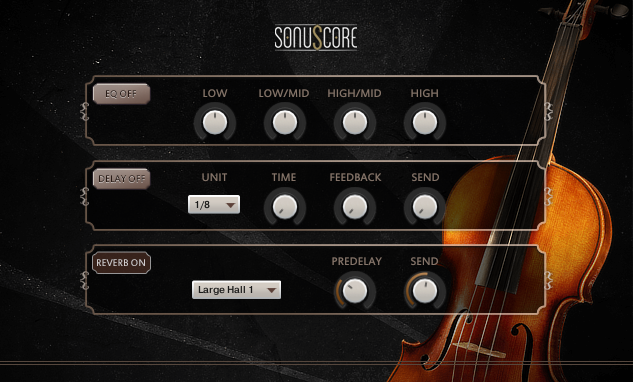This screenshot has height=382, width=633.
Task: Click the arrow on the 1/8 unit selector
Action: click(231, 205)
